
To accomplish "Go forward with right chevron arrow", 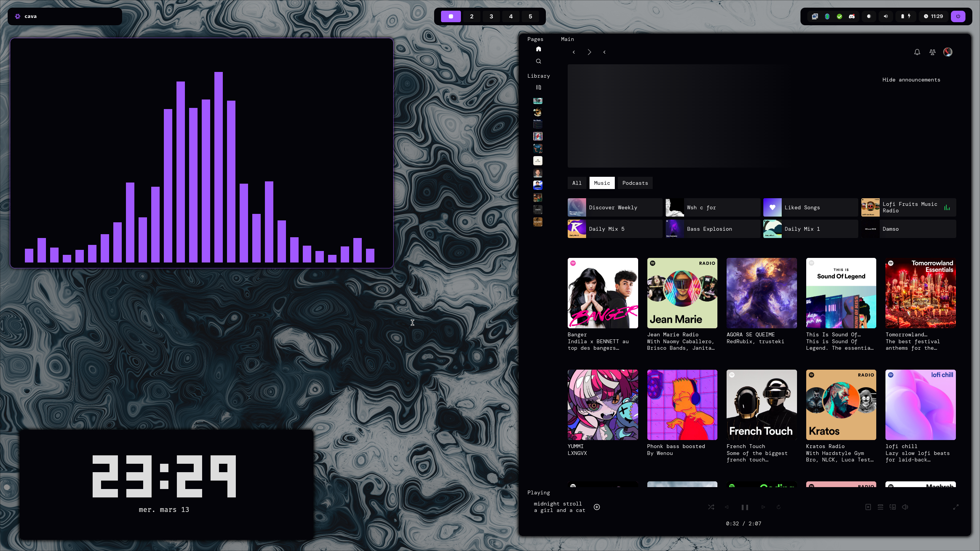I will 589,52.
